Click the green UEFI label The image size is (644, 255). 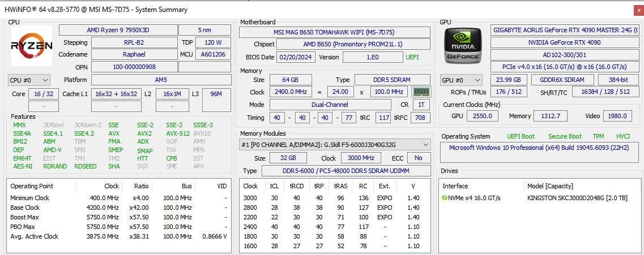click(412, 57)
